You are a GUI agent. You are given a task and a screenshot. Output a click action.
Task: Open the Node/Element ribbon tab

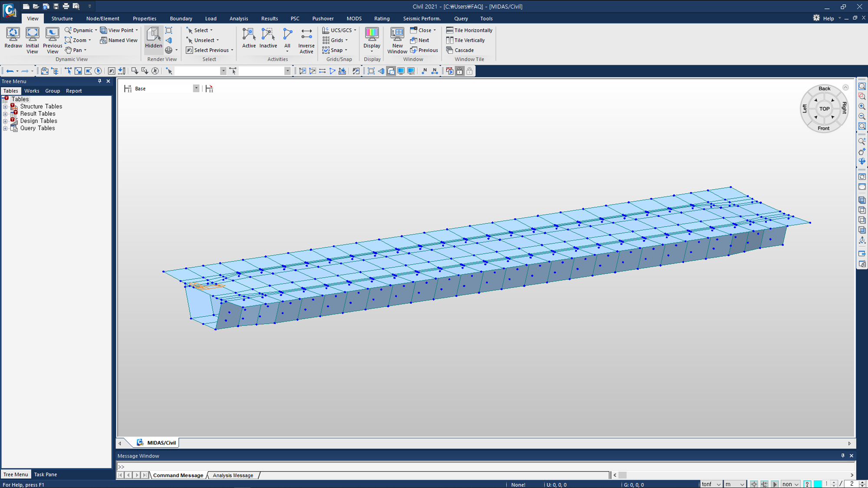(103, 19)
